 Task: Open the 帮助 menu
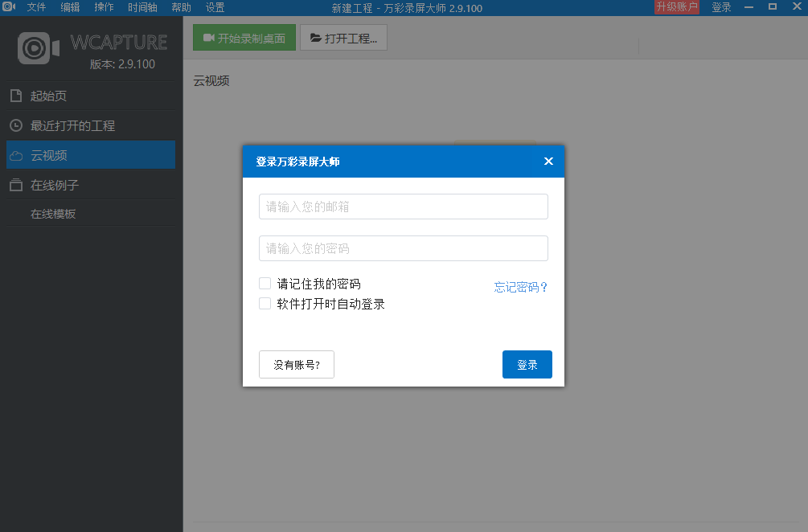coord(182,7)
